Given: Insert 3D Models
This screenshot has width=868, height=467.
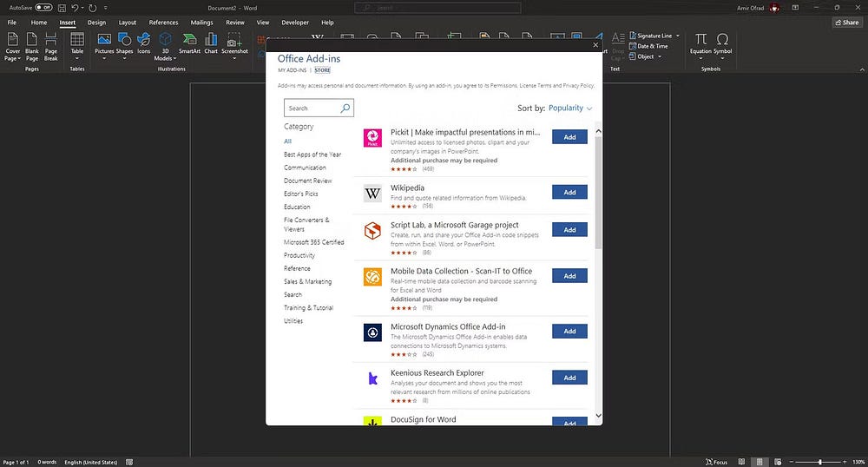Looking at the screenshot, I should (165, 47).
